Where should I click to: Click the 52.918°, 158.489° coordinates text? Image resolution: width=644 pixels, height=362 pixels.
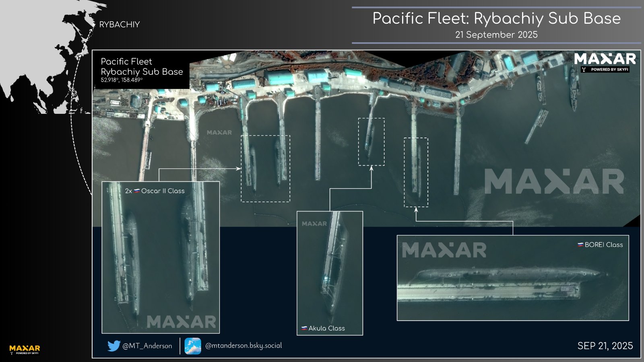point(122,80)
